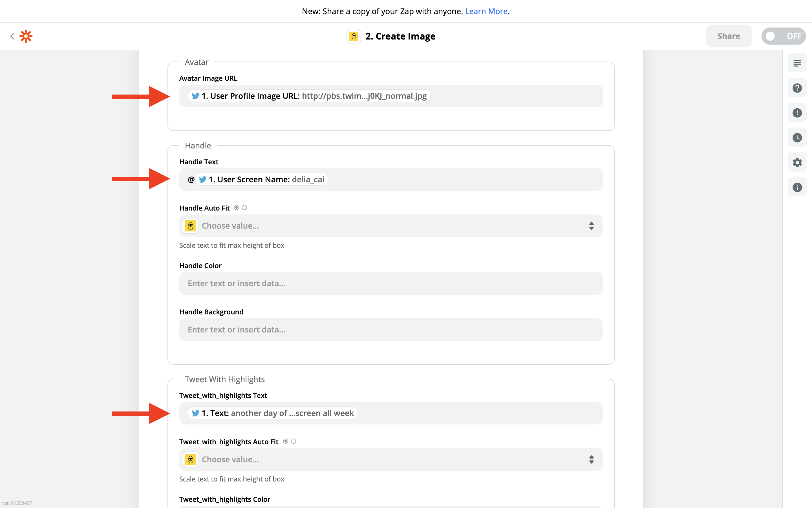Toggle the Zap ON/OFF switch
This screenshot has height=508, width=812.
(x=784, y=36)
